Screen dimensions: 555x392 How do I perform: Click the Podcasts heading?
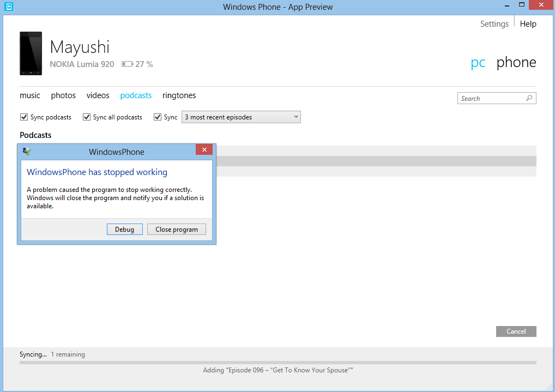click(35, 135)
